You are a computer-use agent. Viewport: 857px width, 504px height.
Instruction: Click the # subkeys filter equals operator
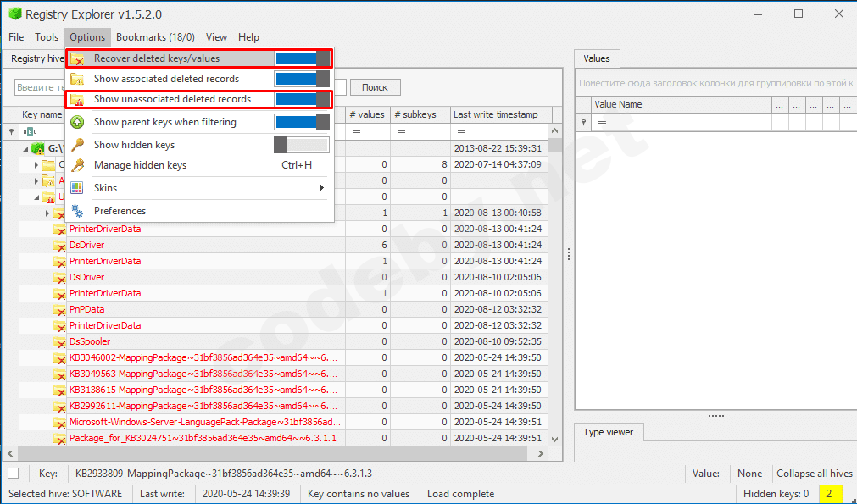point(402,131)
